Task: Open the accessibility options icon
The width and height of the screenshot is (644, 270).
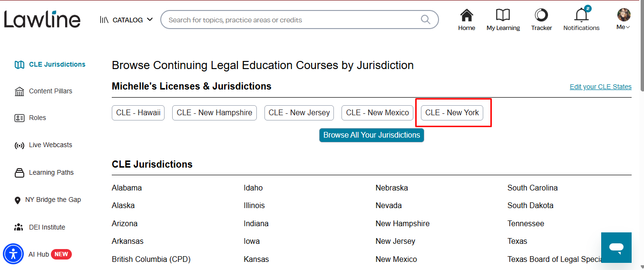Action: coord(13,254)
